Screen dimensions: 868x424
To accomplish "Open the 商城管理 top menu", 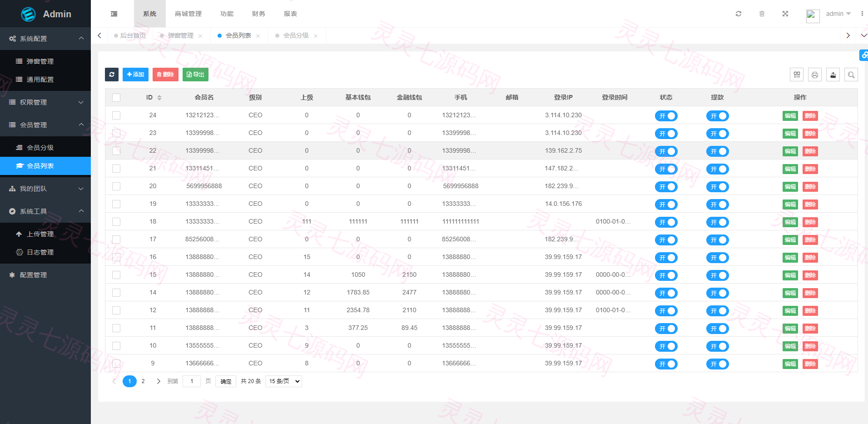I will click(188, 14).
